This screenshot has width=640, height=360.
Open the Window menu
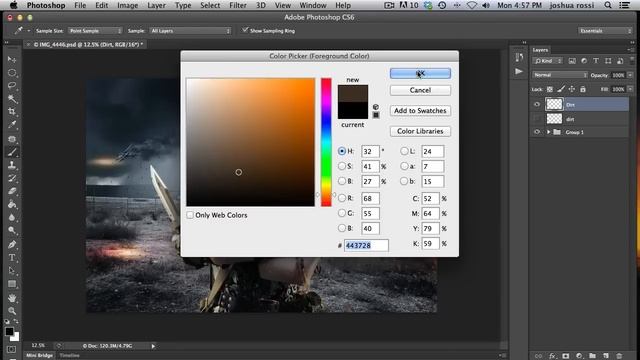click(313, 5)
